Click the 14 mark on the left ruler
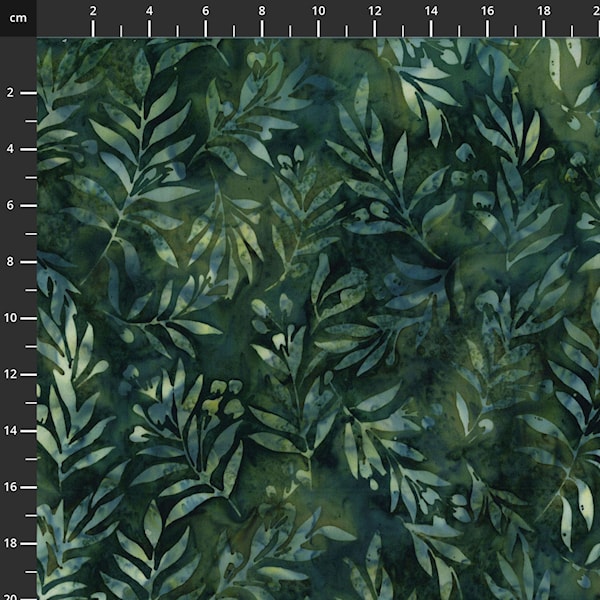This screenshot has height=600, width=600. (x=12, y=430)
